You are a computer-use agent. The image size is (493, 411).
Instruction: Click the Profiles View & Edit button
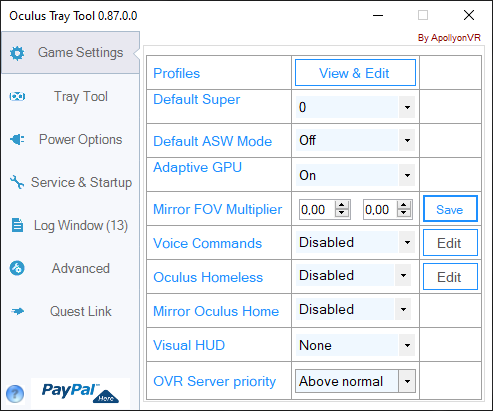pos(355,73)
